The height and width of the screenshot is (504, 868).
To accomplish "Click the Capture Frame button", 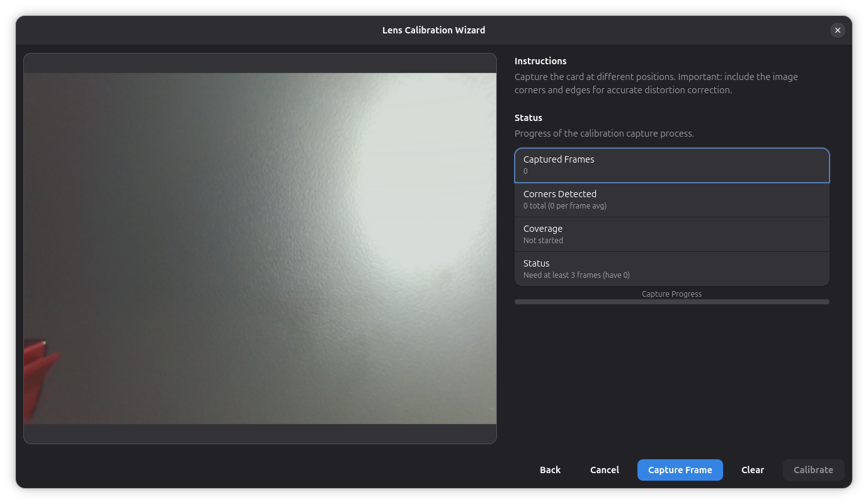I will click(x=680, y=470).
